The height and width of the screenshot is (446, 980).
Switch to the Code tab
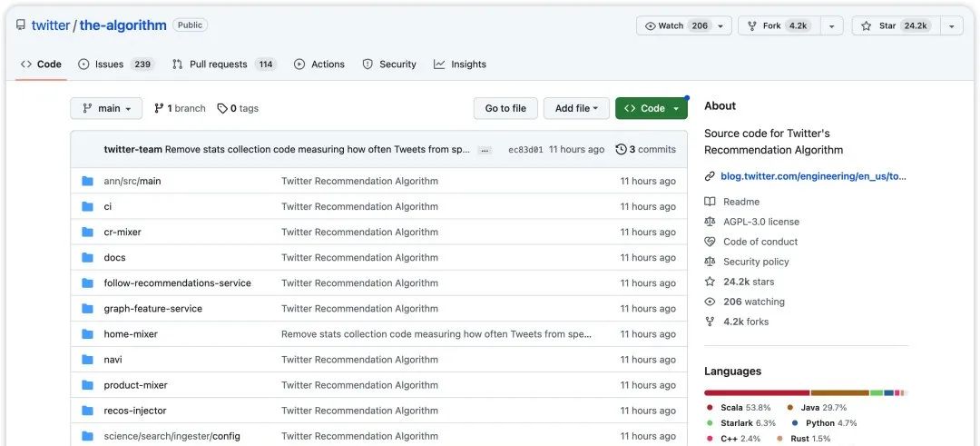41,64
